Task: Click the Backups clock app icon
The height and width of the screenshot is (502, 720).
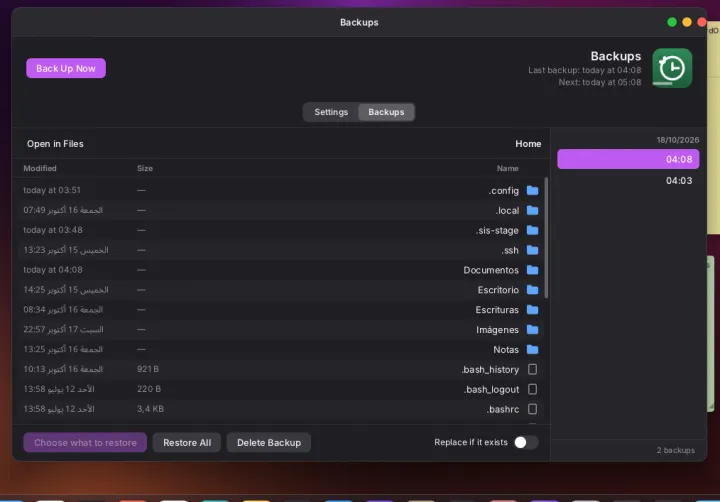Action: [672, 68]
